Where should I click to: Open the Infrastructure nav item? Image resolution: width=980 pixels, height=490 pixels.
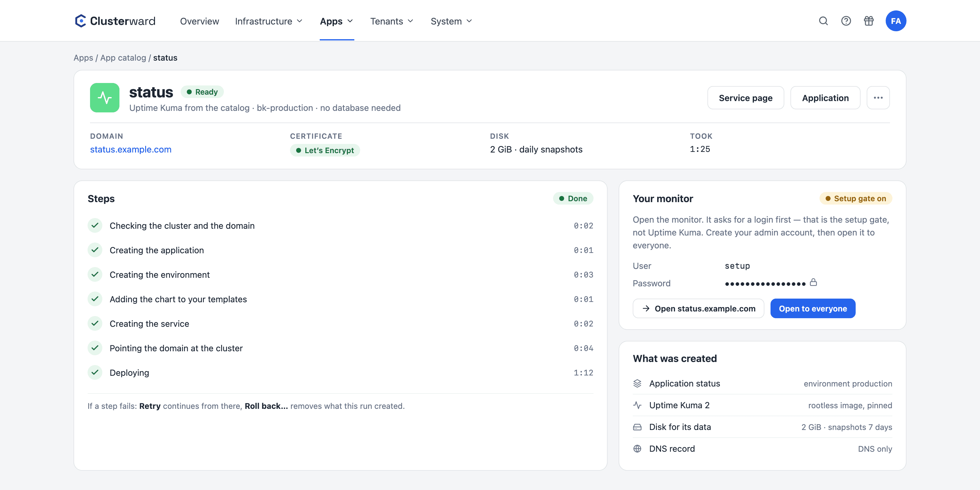[269, 21]
